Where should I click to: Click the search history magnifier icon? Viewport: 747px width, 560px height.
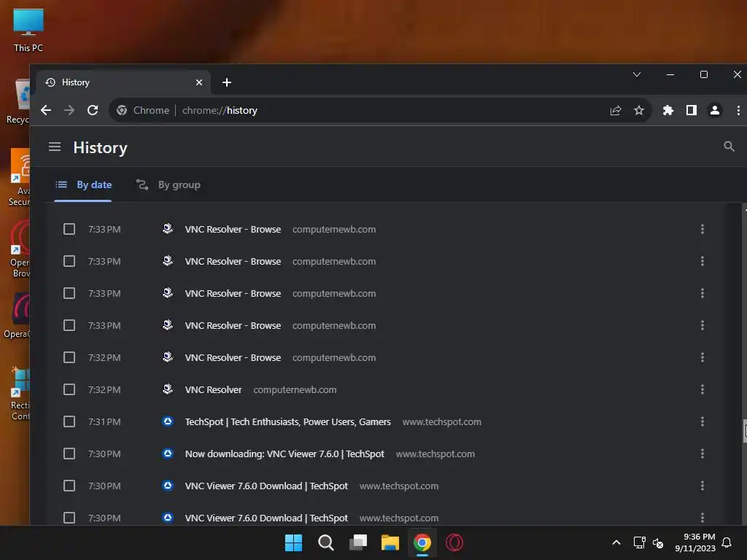coord(729,147)
